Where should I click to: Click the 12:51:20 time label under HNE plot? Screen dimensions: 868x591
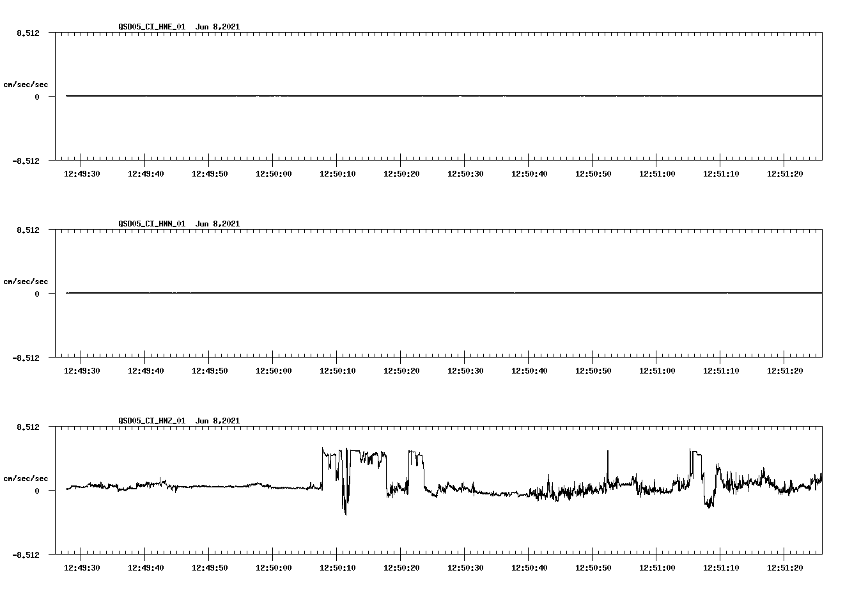(x=785, y=173)
